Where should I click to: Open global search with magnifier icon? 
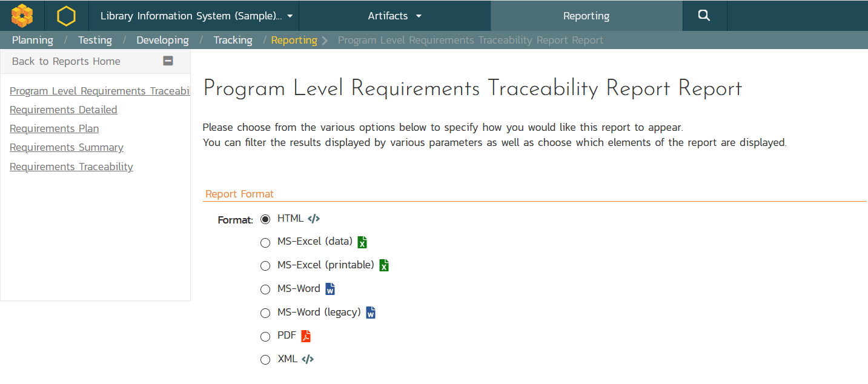pyautogui.click(x=704, y=16)
